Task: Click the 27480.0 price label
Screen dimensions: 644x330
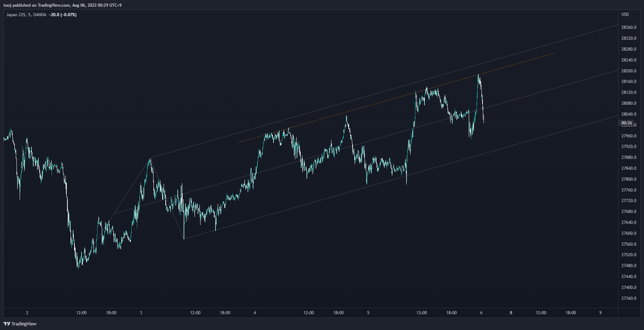Action: click(629, 266)
